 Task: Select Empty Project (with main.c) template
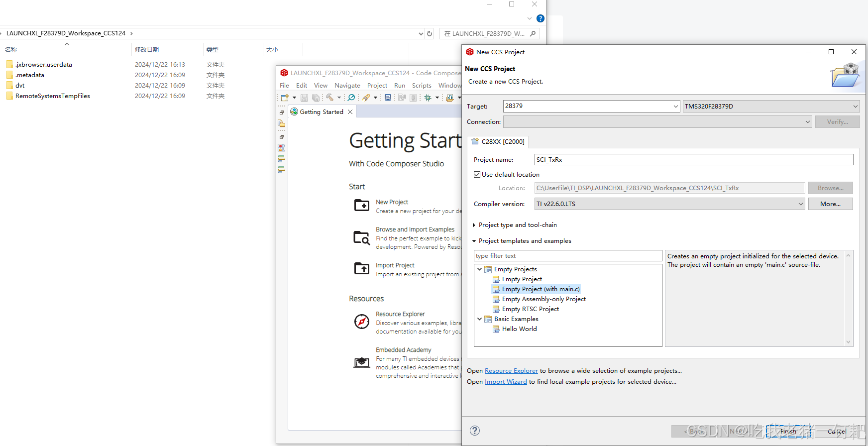pos(537,289)
